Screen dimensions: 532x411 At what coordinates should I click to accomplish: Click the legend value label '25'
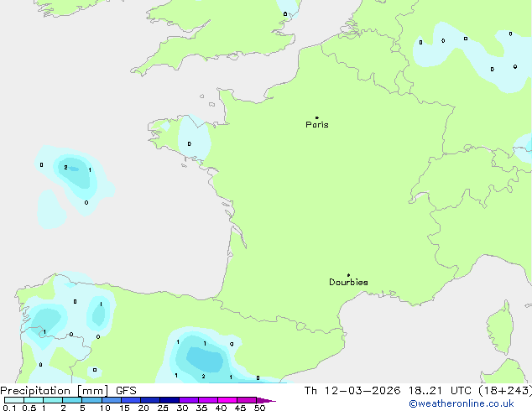[x=163, y=408]
